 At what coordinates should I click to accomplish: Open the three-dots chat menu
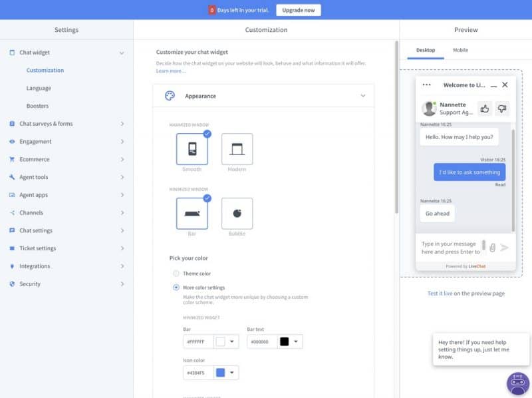(x=427, y=85)
